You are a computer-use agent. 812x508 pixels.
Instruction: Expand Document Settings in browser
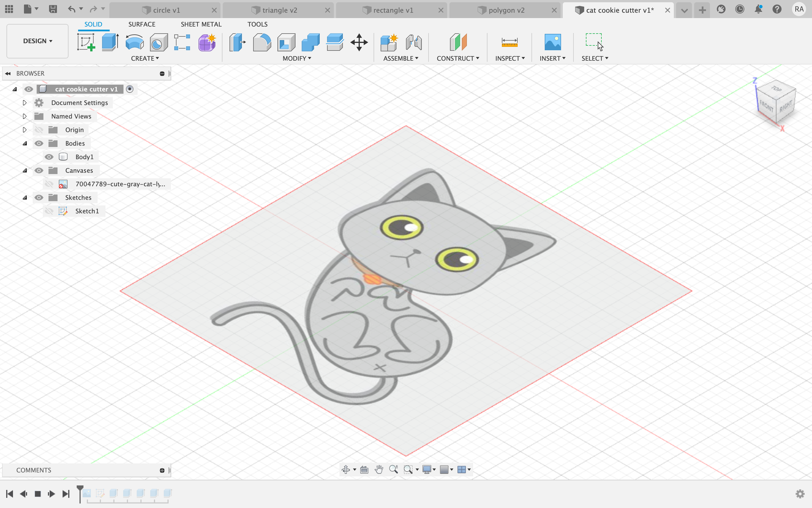25,103
